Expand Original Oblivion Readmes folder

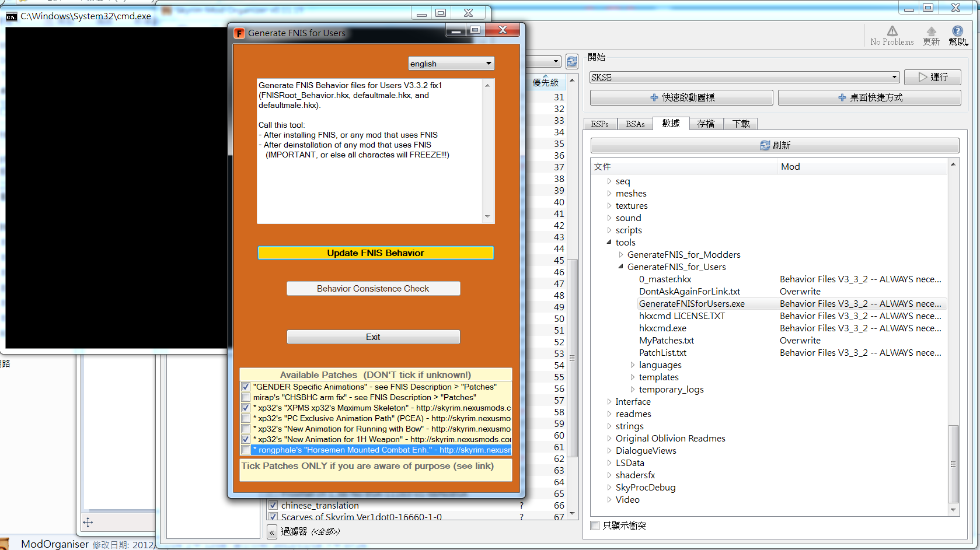tap(609, 439)
